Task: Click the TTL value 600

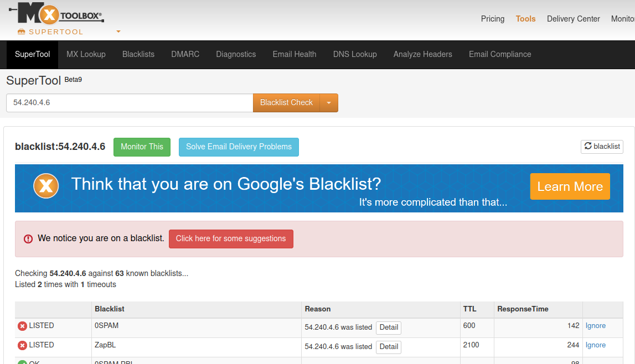Action: click(x=469, y=326)
